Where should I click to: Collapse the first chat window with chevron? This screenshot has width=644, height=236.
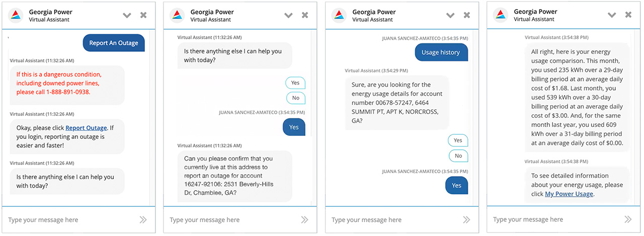click(x=127, y=16)
